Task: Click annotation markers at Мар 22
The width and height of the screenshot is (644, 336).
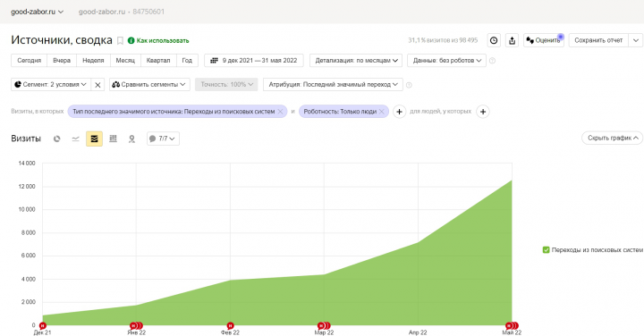Action: point(324,326)
